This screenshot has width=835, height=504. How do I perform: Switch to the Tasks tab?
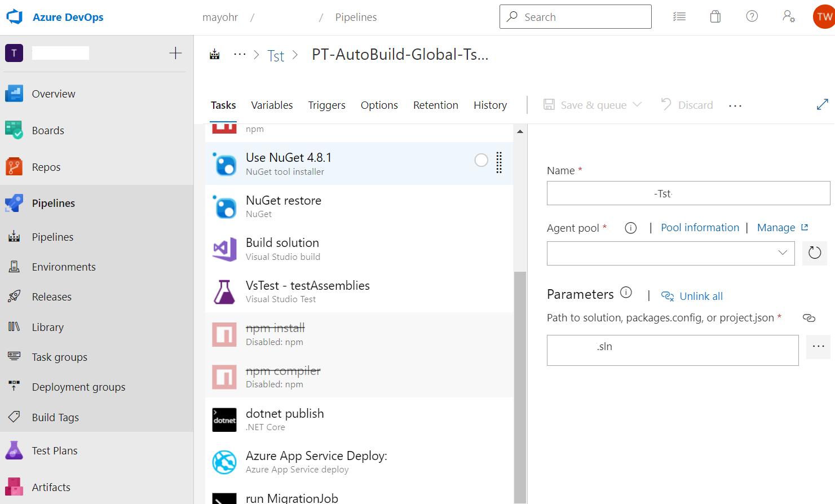[x=223, y=105]
